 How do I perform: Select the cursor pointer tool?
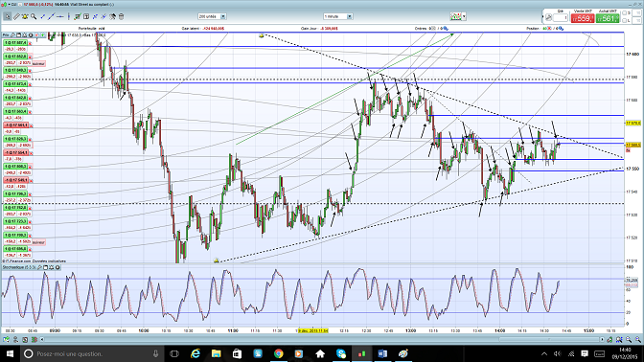click(x=8, y=16)
